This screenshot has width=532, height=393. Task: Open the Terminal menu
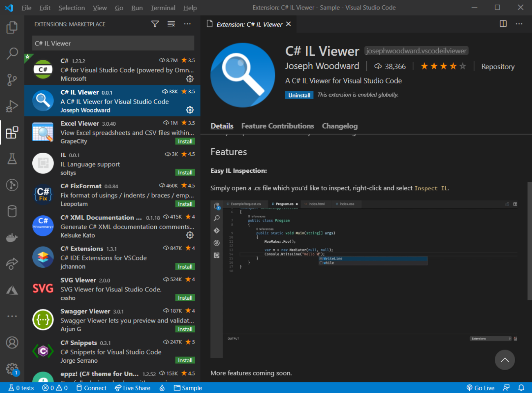point(163,8)
